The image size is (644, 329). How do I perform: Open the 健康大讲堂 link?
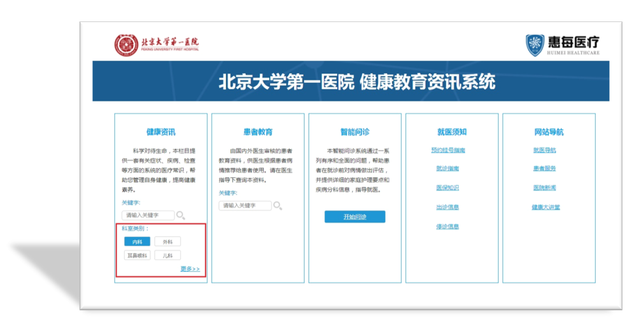tap(546, 207)
